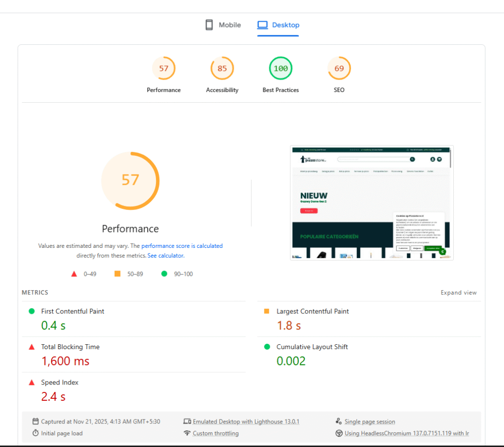Expand the Largest Contentful Paint metric

(x=312, y=311)
